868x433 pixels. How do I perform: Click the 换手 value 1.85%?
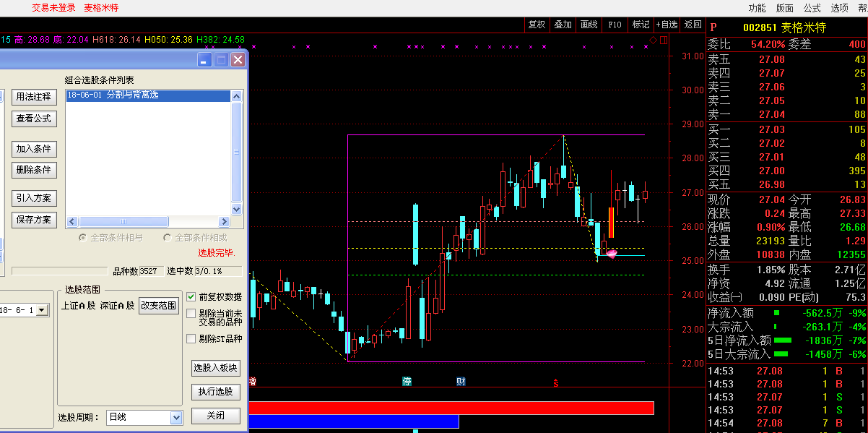[771, 270]
